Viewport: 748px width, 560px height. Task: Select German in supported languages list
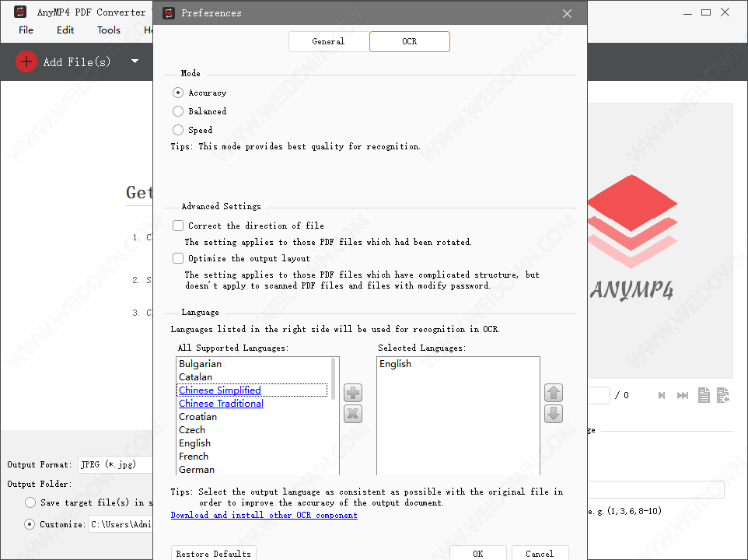point(253,469)
